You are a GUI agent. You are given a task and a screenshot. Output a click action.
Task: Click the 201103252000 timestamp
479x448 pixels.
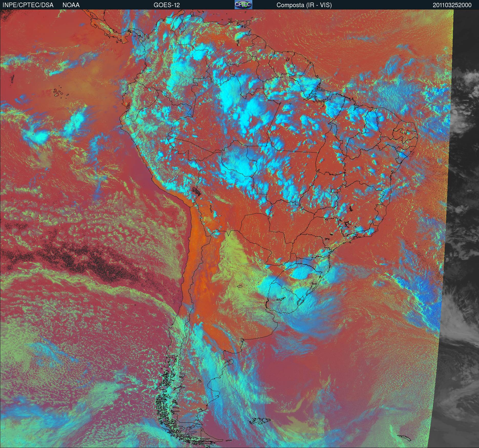click(x=452, y=5)
